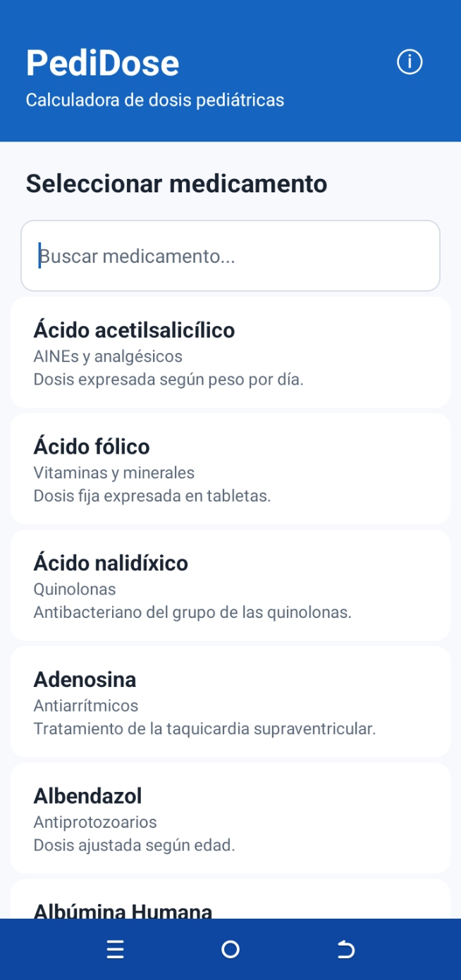Screen dimensions: 461x980
Task: Open the info icon in header
Action: (410, 62)
